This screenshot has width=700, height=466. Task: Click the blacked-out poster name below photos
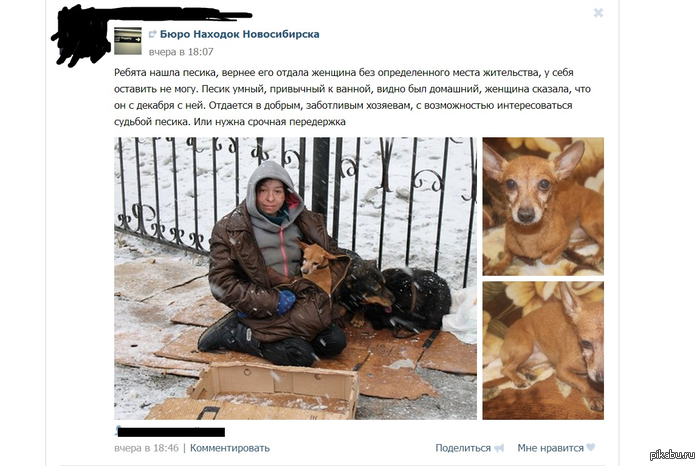pos(171,432)
